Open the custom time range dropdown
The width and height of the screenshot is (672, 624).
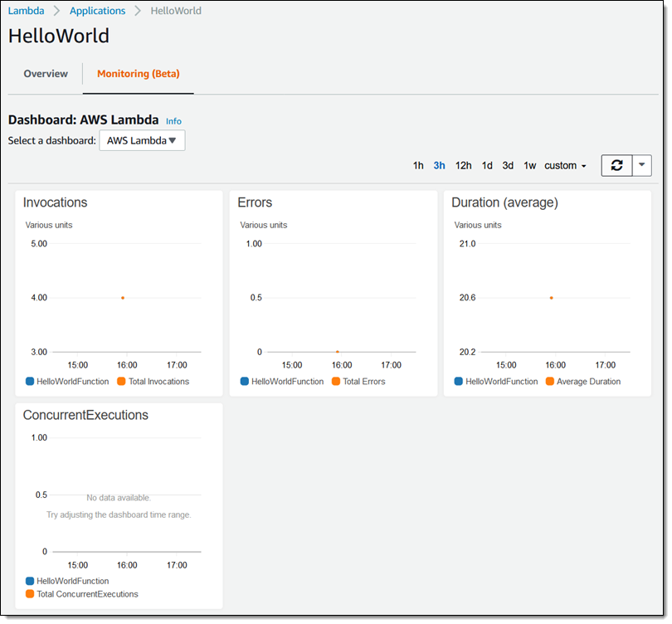tap(565, 166)
